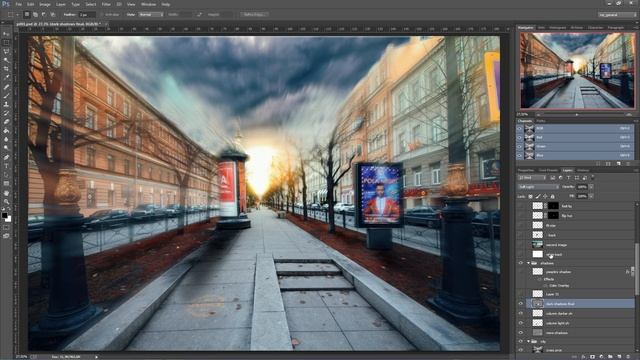Click swap width and height icon
This screenshot has width=640, height=360.
(199, 14)
